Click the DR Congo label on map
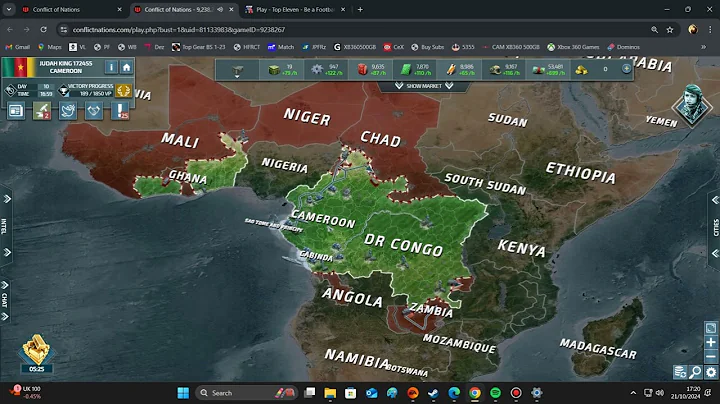720x404 pixels. pyautogui.click(x=403, y=245)
